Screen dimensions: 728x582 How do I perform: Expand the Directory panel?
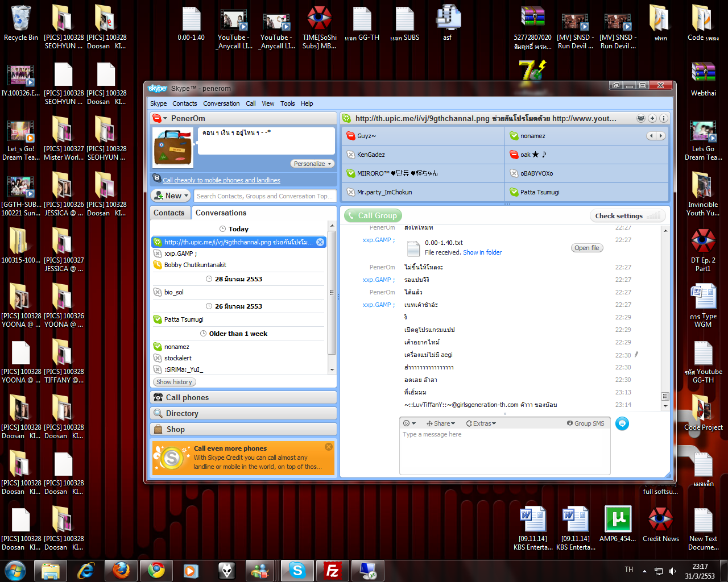[243, 413]
